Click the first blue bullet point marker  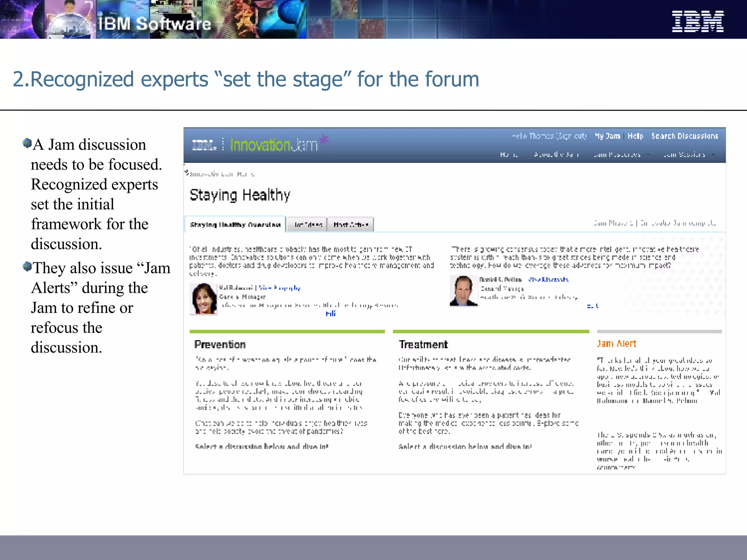click(x=27, y=143)
